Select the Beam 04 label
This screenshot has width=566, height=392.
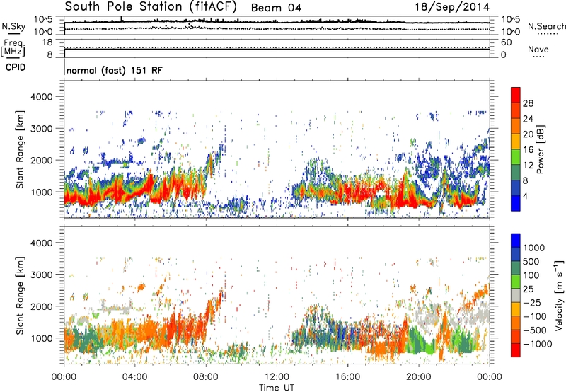[276, 8]
